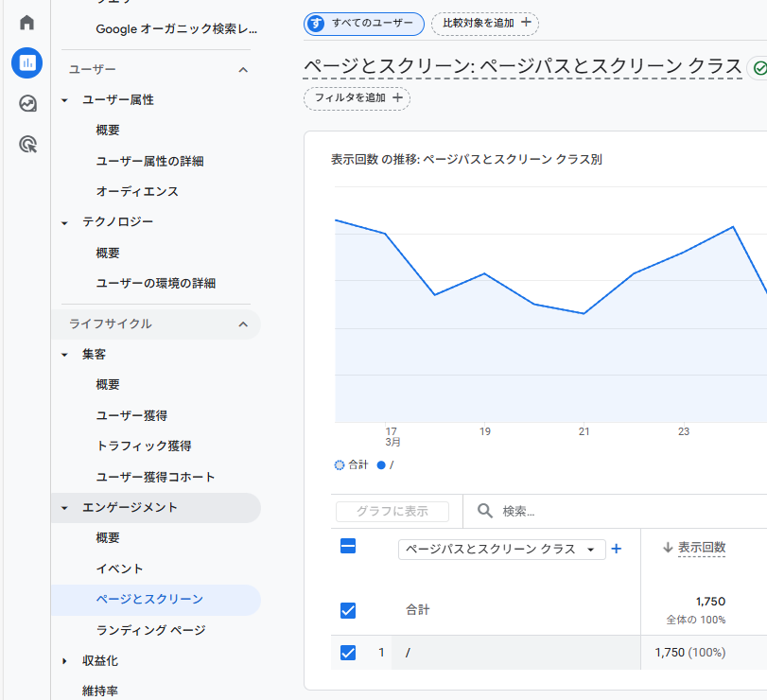Image resolution: width=767 pixels, height=700 pixels.
Task: Open イベント under エンゲージメント
Action: pyautogui.click(x=119, y=569)
